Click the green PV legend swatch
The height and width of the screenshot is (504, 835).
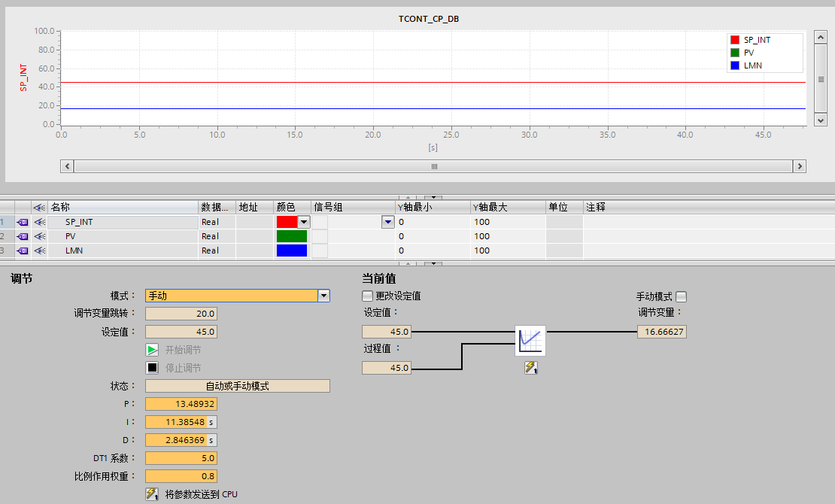pos(735,53)
